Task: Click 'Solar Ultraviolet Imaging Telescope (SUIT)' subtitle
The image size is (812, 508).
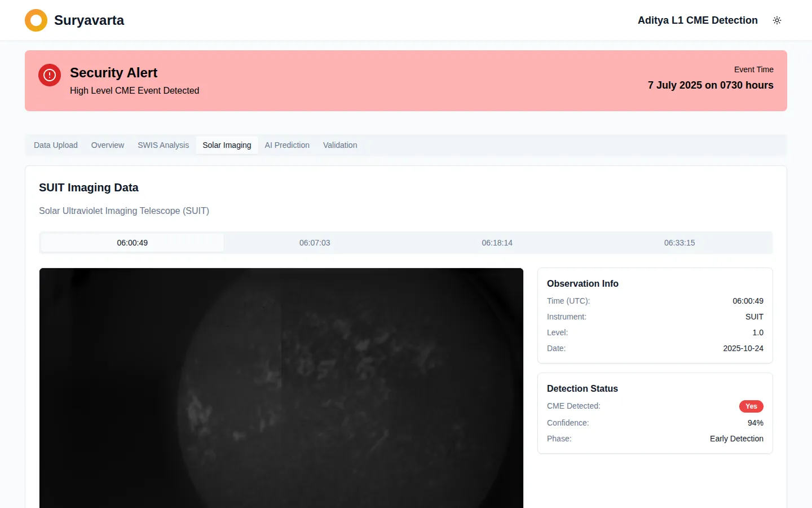Action: (124, 211)
